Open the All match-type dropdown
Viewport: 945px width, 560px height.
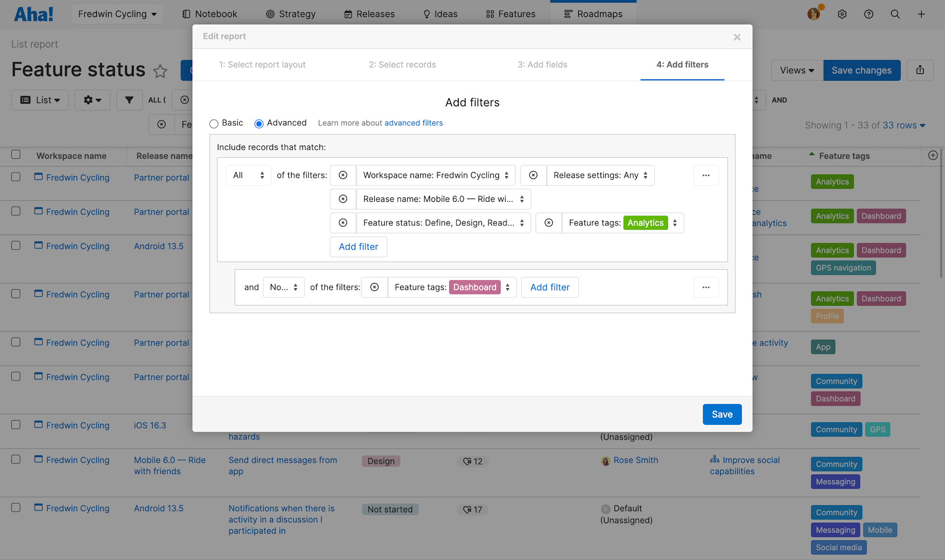pos(249,175)
